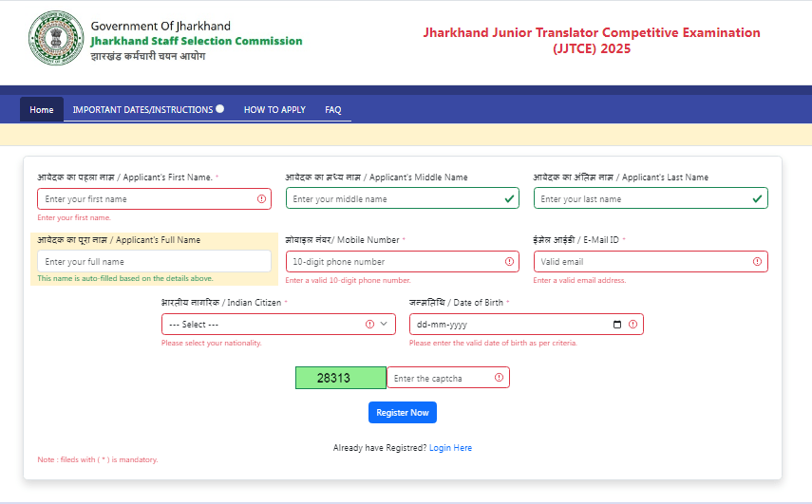Viewport: 812px width, 504px height.
Task: Click the green captcha code box
Action: (x=340, y=378)
